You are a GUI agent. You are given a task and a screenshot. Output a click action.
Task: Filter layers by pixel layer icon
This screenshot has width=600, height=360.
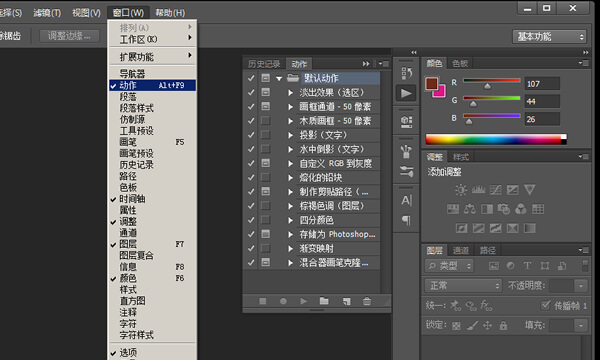point(494,266)
